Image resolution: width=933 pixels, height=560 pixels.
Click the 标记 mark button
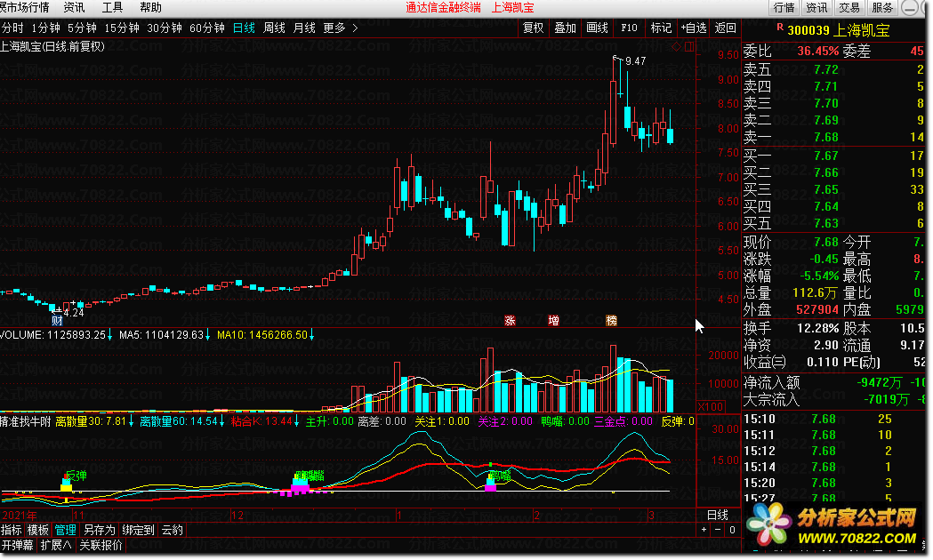pos(661,28)
